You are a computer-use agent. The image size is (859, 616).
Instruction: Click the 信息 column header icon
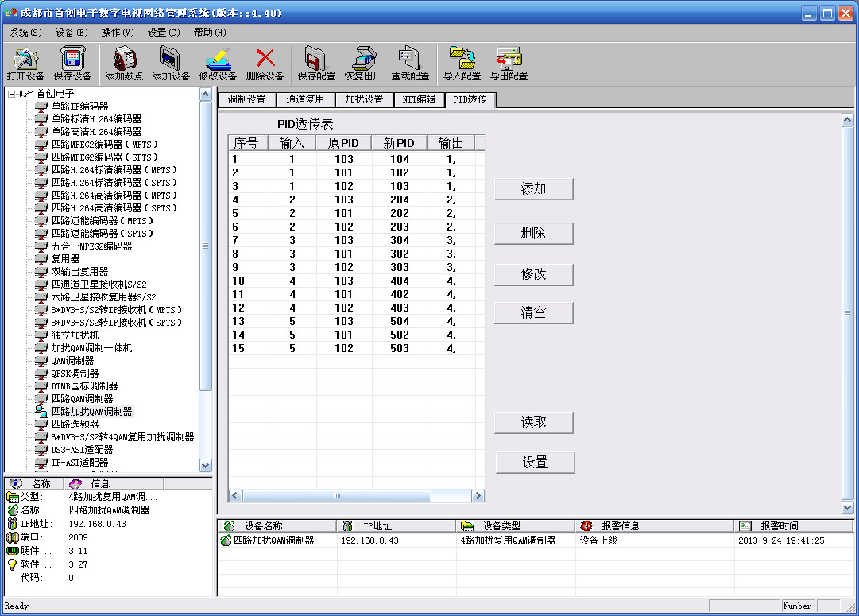75,483
